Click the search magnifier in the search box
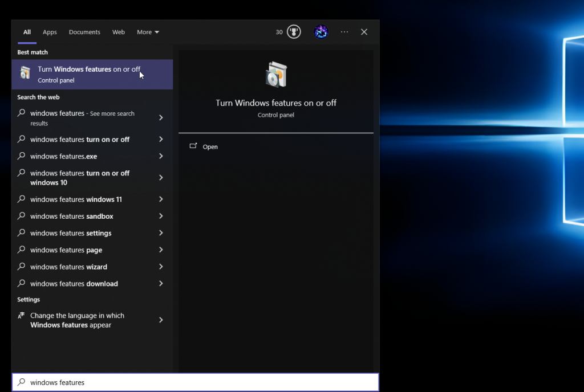The width and height of the screenshot is (584, 392). click(x=22, y=382)
